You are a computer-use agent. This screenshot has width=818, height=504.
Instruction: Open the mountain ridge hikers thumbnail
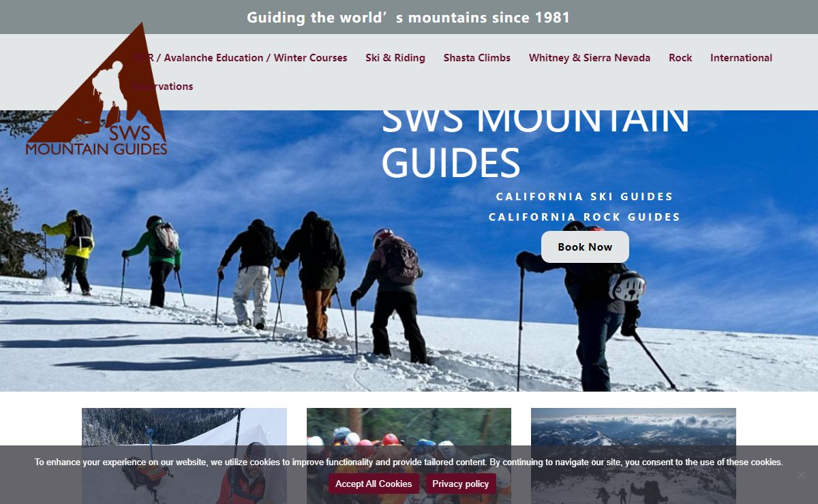coord(633,456)
